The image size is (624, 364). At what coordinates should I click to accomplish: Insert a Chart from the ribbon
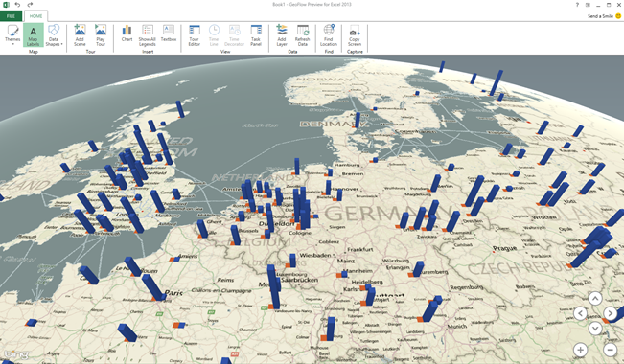point(127,33)
